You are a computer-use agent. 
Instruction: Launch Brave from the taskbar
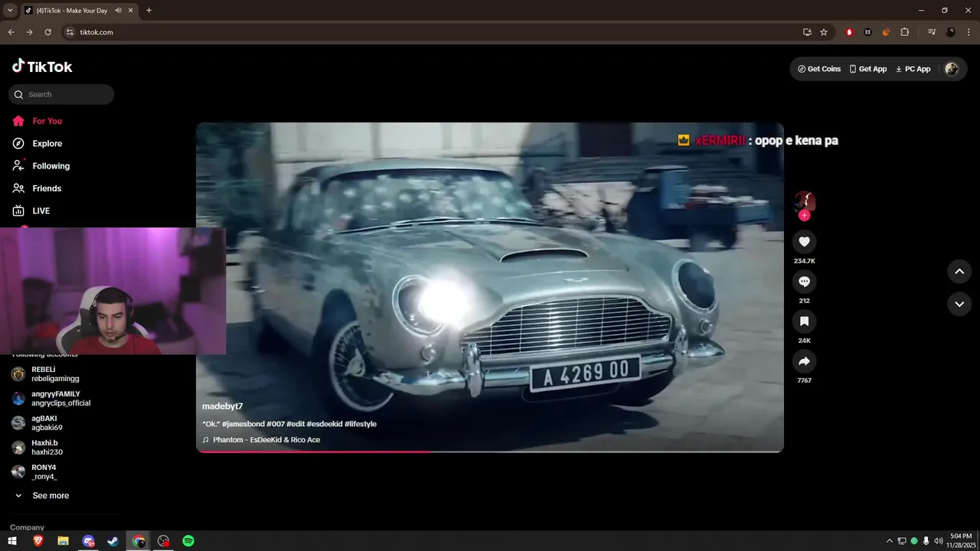click(38, 541)
